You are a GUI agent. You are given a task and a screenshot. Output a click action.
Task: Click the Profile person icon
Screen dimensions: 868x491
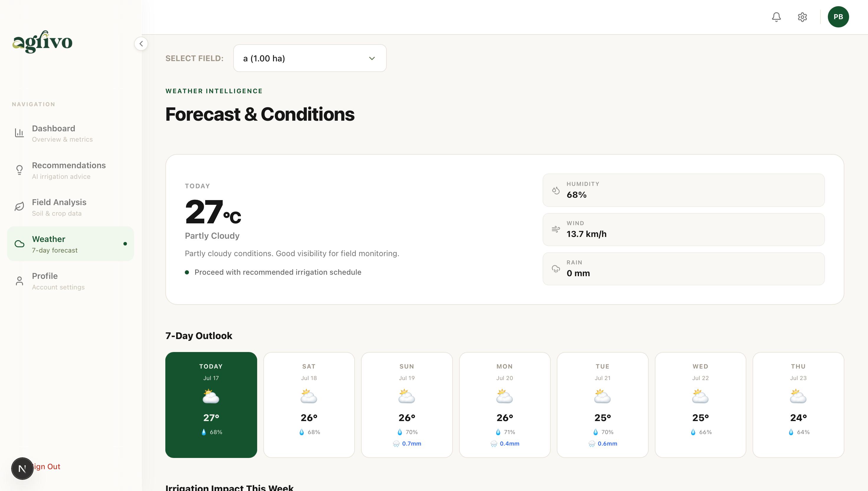click(x=19, y=281)
